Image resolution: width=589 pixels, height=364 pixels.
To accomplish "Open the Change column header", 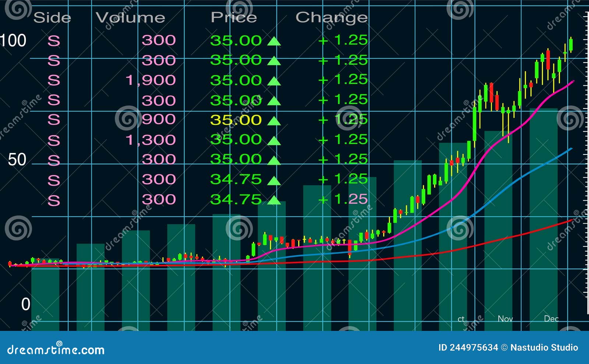I will 331,17.
